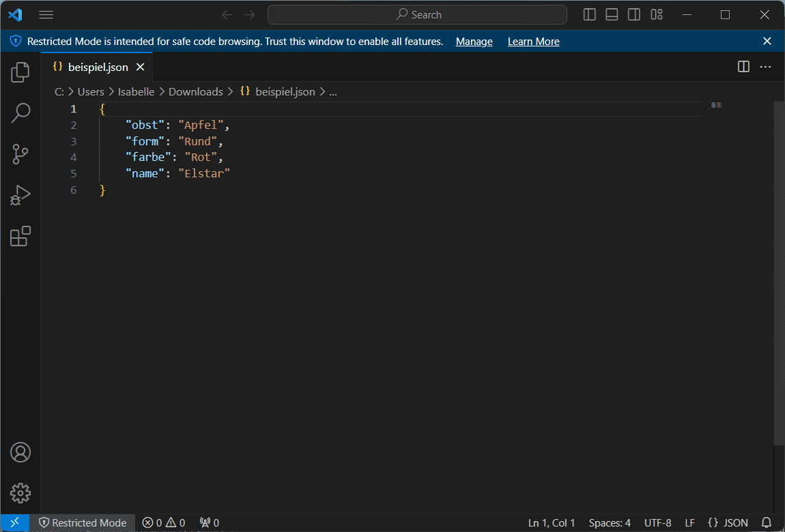Toggle the primary side bar layout button
The width and height of the screenshot is (785, 532).
pyautogui.click(x=590, y=14)
